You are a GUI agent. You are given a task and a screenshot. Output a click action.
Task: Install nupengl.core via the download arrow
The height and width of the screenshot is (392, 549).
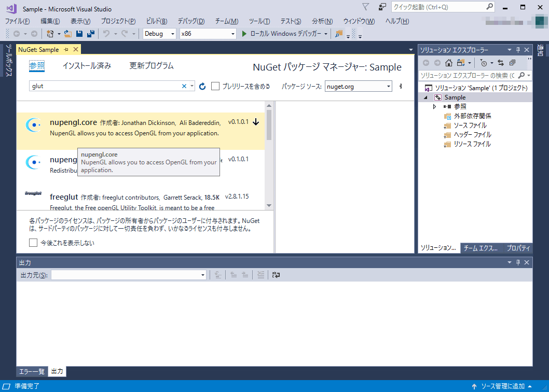pyautogui.click(x=256, y=122)
